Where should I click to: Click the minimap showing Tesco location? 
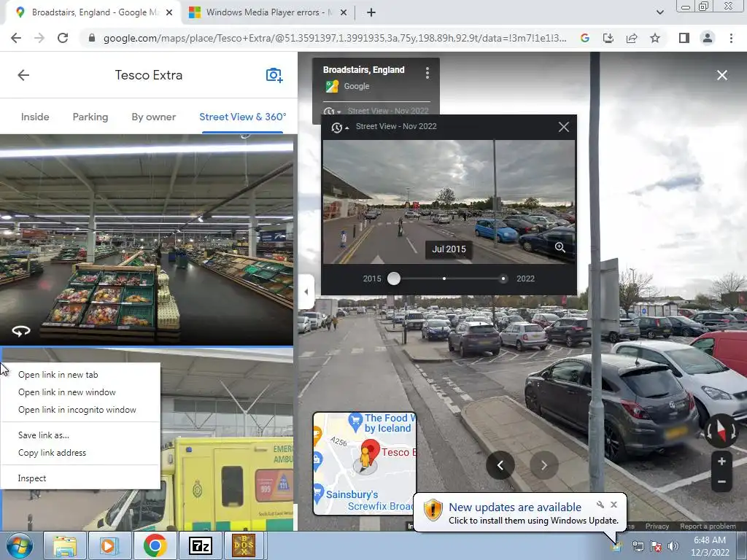point(365,463)
